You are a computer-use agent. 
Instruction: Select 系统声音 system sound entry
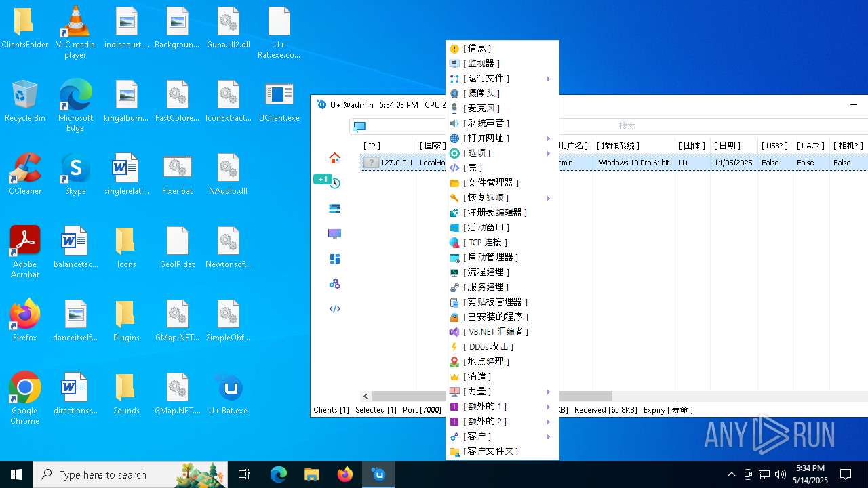502,123
